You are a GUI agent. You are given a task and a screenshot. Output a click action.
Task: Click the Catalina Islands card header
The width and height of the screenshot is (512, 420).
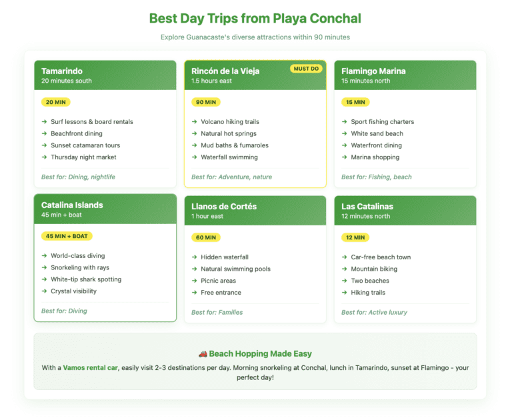click(105, 209)
